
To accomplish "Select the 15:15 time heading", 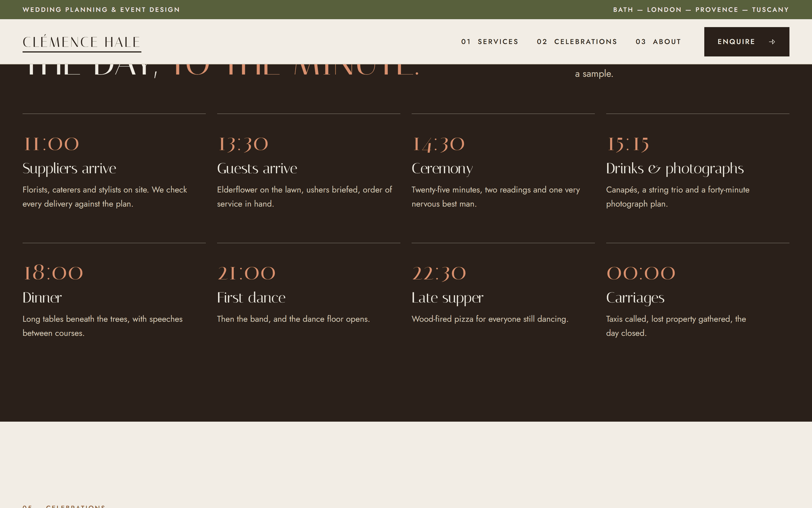I will coord(628,144).
